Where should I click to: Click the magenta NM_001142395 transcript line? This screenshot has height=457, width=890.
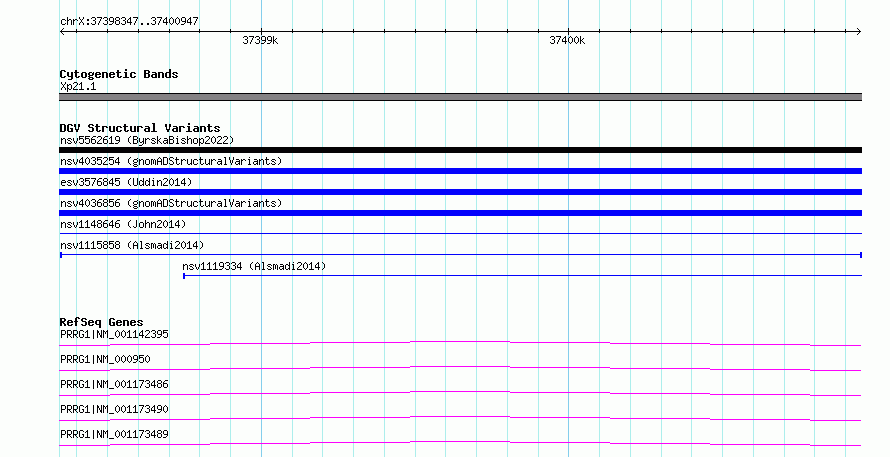pos(460,343)
